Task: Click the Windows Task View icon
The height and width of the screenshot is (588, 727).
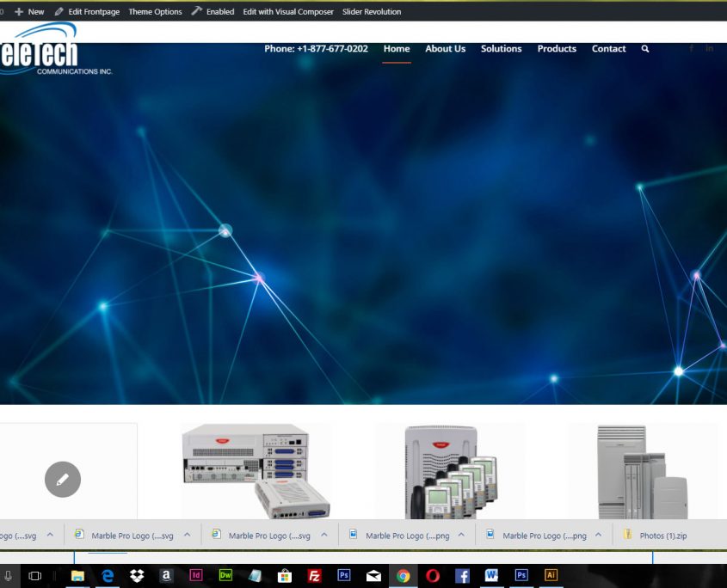Action: click(x=35, y=576)
